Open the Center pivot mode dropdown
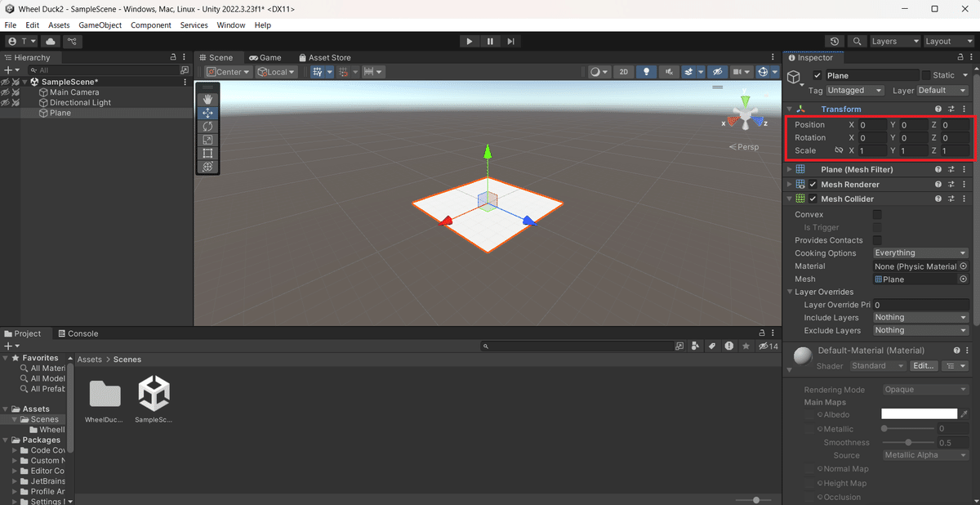Screen dimensions: 980x505 pyautogui.click(x=228, y=72)
